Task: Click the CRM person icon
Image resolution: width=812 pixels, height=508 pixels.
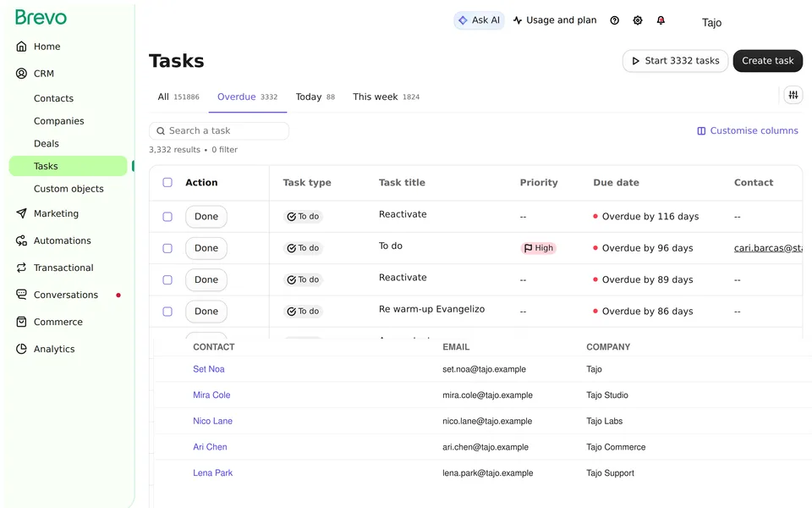Action: [x=21, y=74]
